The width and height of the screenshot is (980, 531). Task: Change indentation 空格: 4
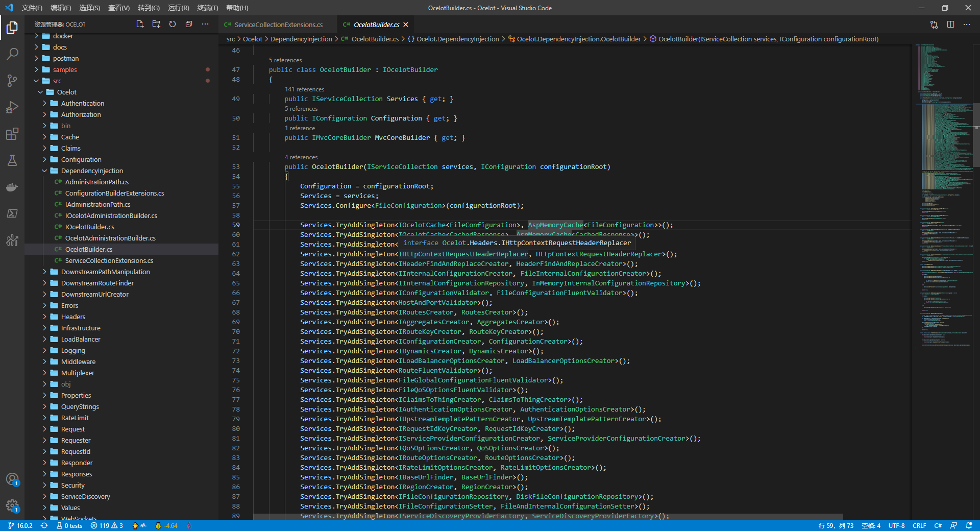[x=871, y=525]
